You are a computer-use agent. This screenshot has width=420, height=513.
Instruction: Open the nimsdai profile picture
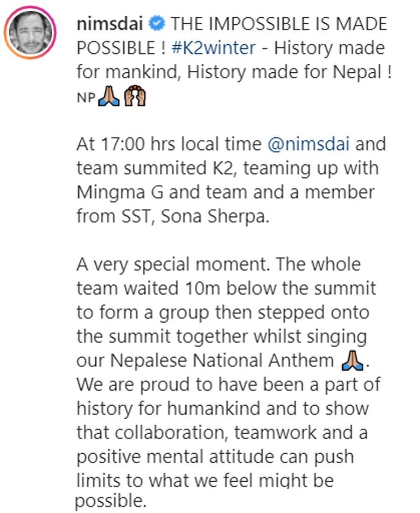click(x=30, y=33)
